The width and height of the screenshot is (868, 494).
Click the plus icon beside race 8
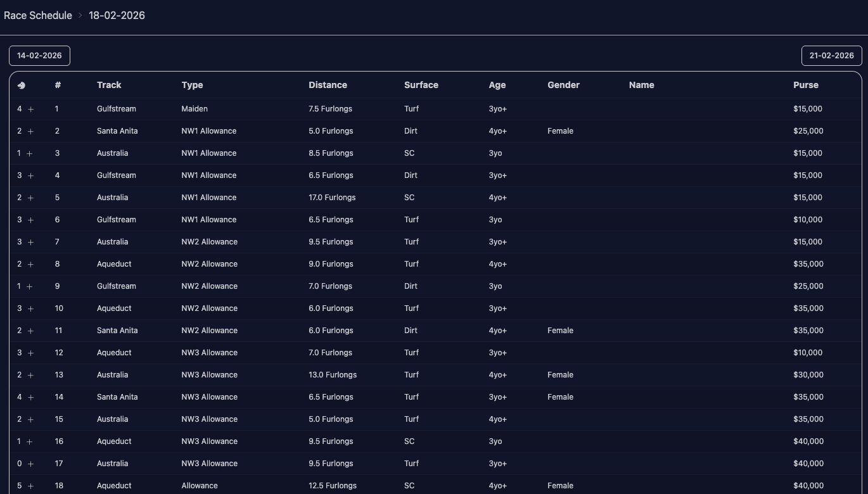pyautogui.click(x=30, y=265)
